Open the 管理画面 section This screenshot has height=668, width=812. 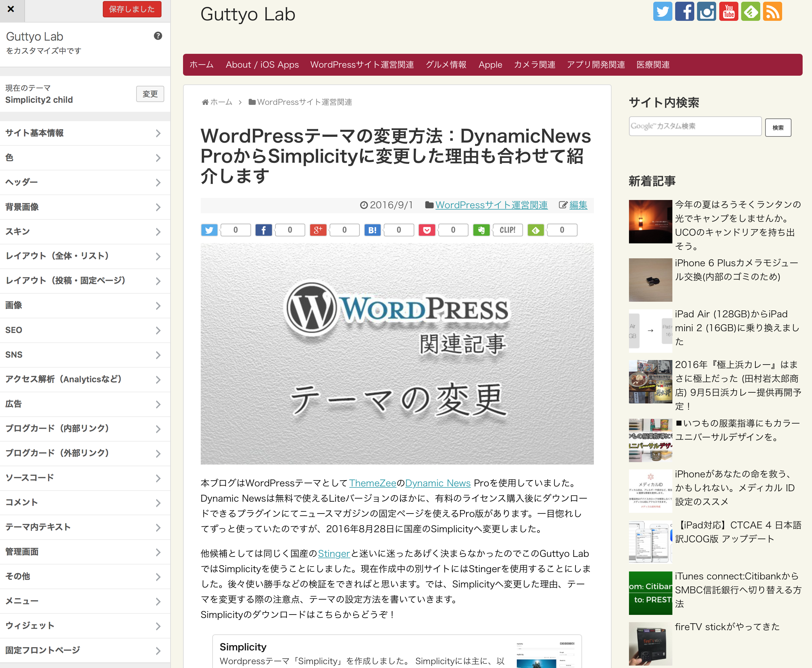click(x=85, y=552)
